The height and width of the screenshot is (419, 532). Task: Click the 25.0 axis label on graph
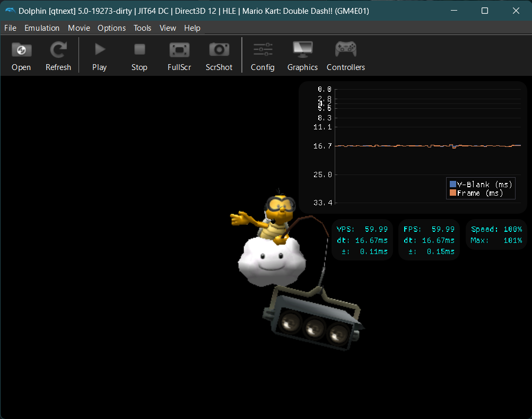(322, 174)
